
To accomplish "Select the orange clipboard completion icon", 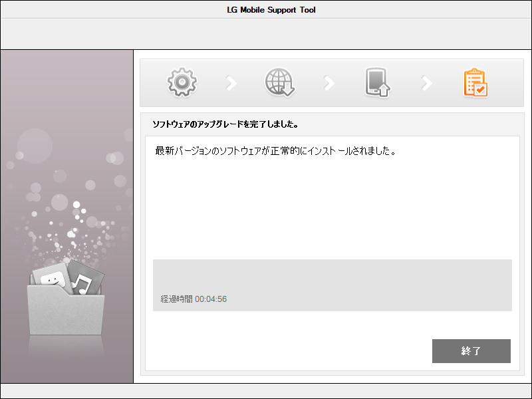I will click(x=473, y=81).
